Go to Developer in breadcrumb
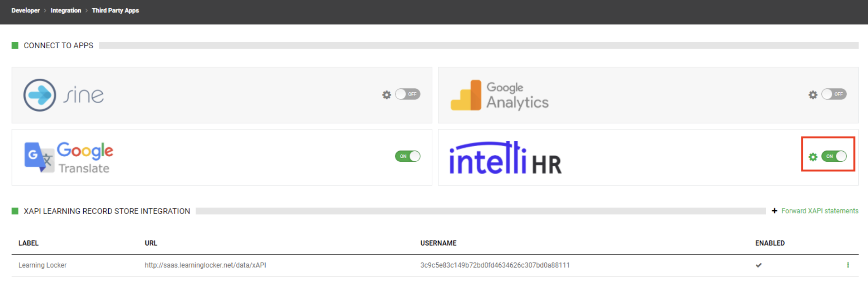The width and height of the screenshot is (868, 297). click(25, 11)
